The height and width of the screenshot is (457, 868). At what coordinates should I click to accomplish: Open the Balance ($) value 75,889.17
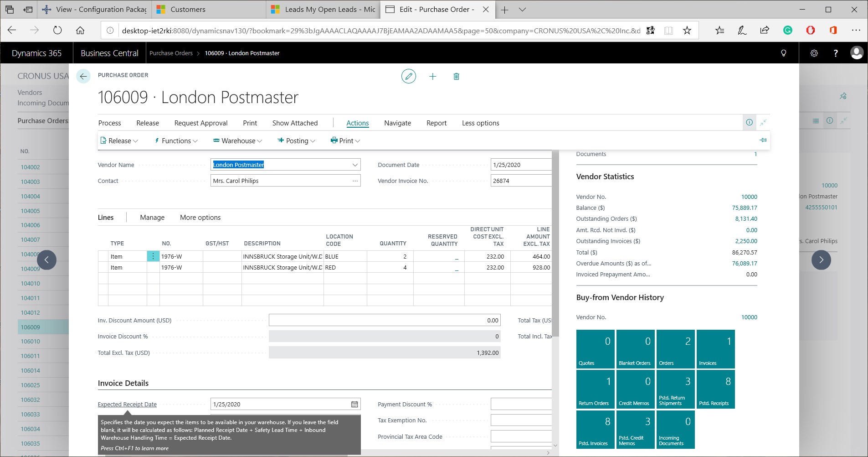[x=745, y=208]
